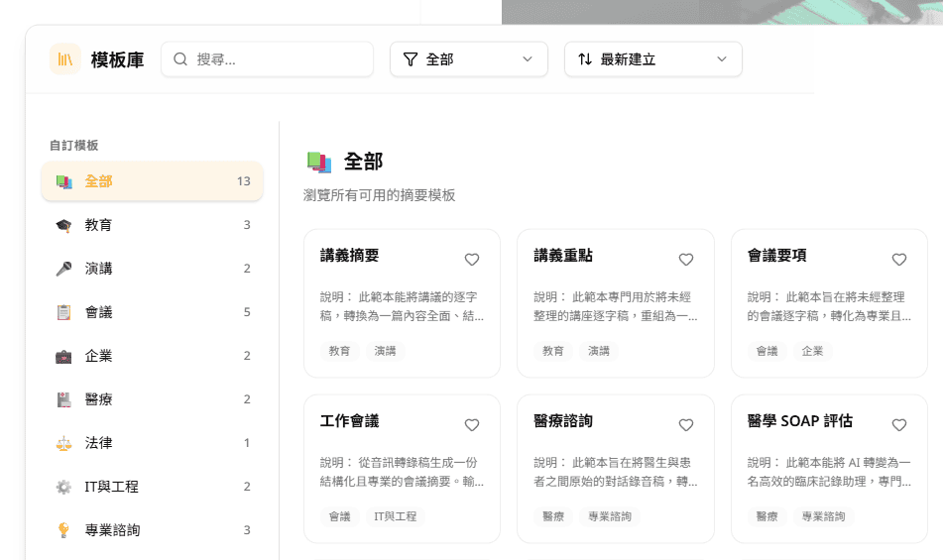Select the 全部 category in sidebar
The width and height of the screenshot is (943, 560).
(152, 181)
